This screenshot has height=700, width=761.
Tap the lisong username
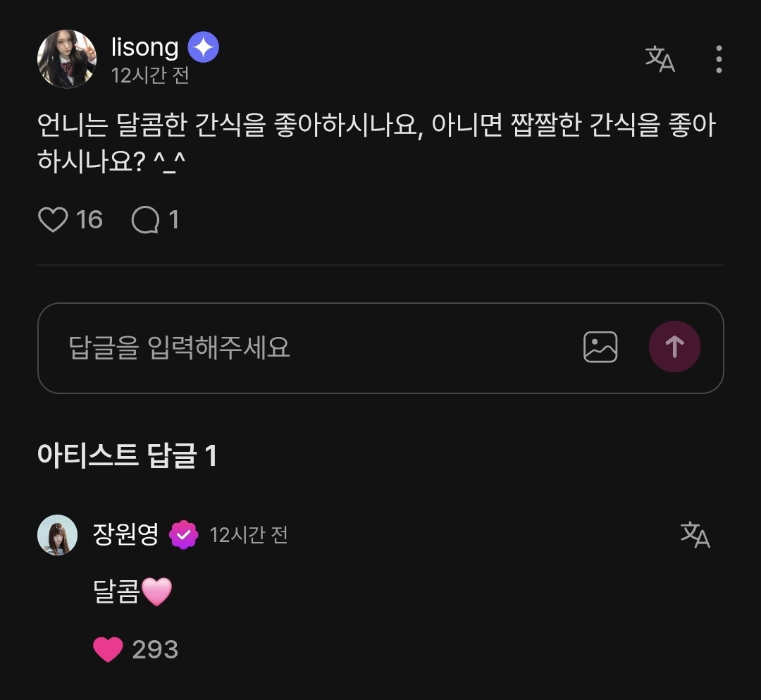click(x=144, y=47)
